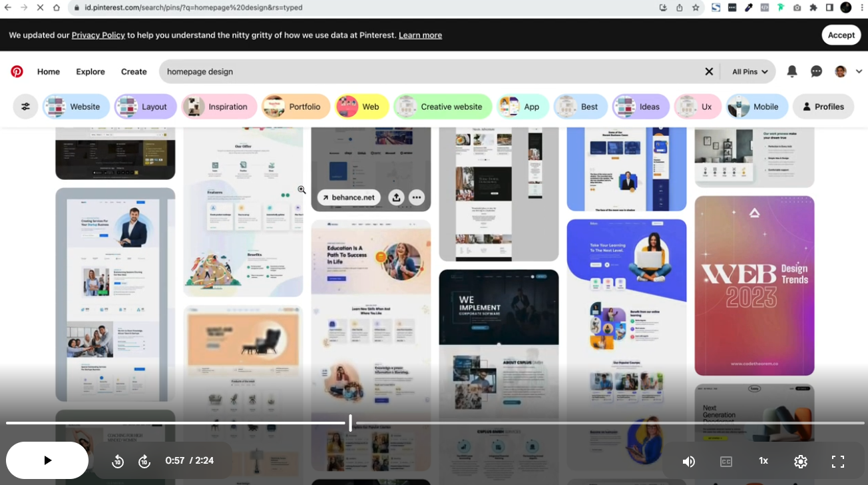Open the Create menu

pos(134,71)
